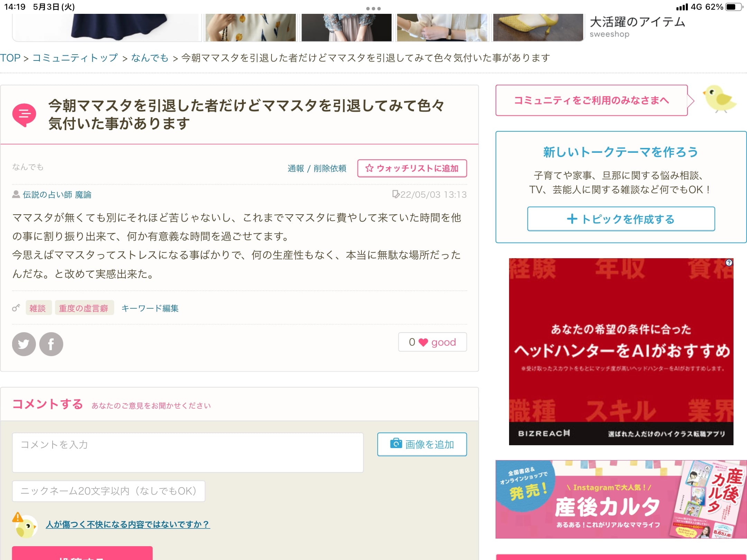This screenshot has width=747, height=560.
Task: Share topic via Facebook icon
Action: (x=51, y=344)
